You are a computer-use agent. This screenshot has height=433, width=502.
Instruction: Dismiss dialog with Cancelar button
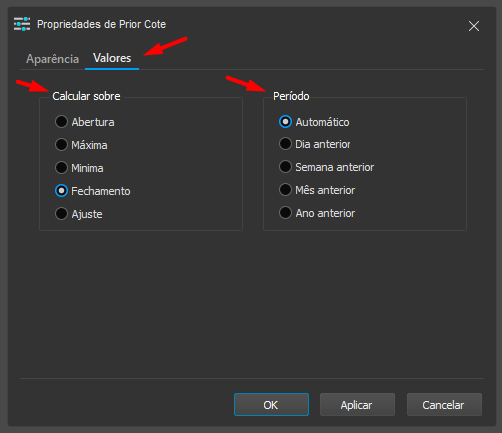[x=444, y=405]
